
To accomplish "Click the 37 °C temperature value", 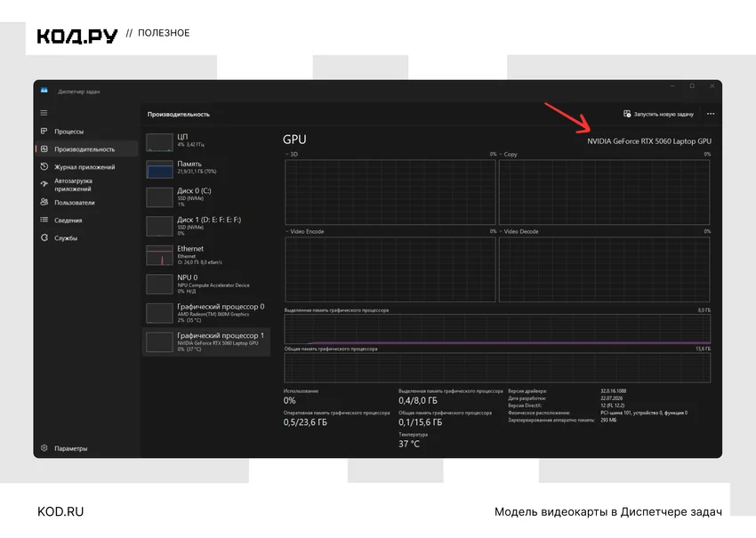I will tap(409, 444).
